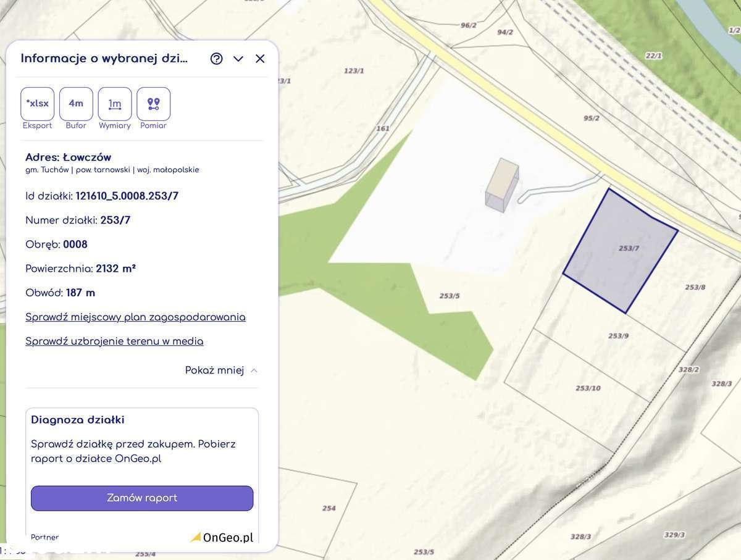Image resolution: width=741 pixels, height=560 pixels.
Task: Click parcel 253/9 on the map
Action: (x=618, y=336)
